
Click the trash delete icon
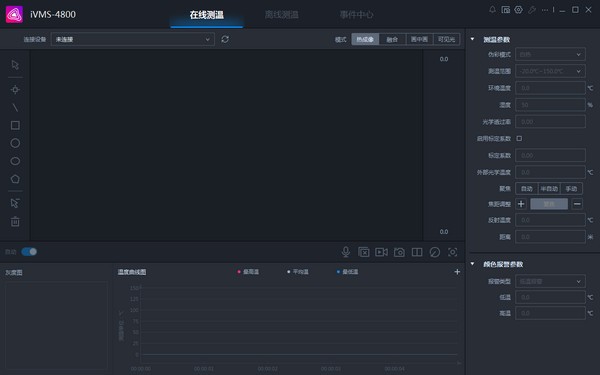pyautogui.click(x=15, y=221)
